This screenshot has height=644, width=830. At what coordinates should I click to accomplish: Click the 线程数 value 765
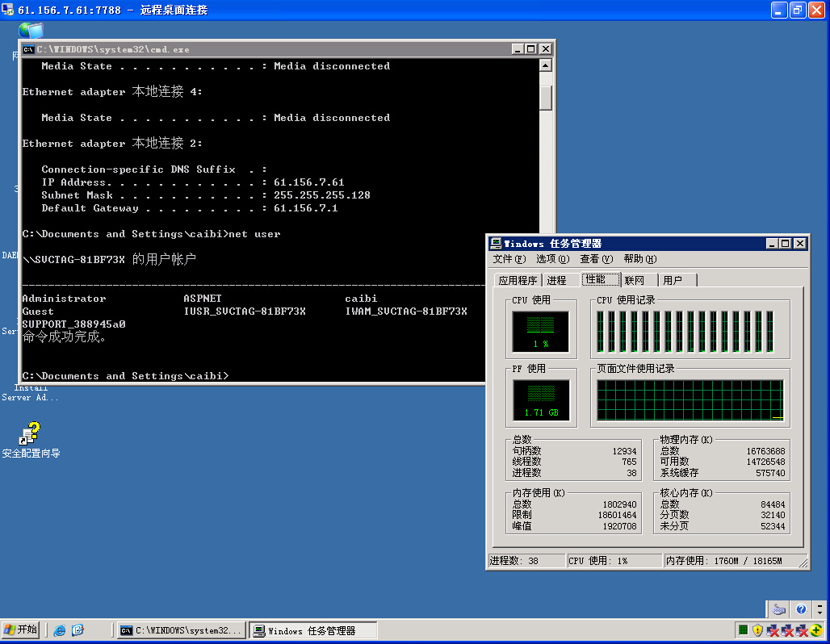[x=629, y=462]
